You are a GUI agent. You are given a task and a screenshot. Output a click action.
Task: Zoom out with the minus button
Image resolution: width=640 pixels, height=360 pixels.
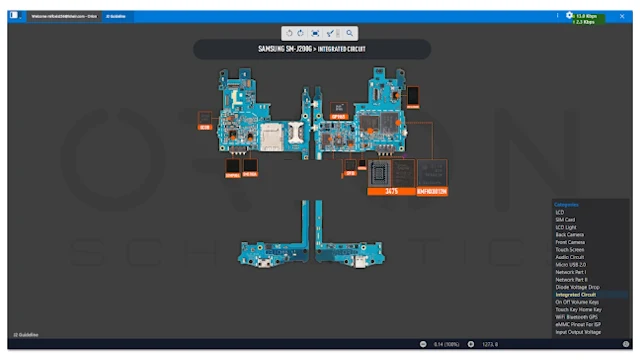click(423, 344)
